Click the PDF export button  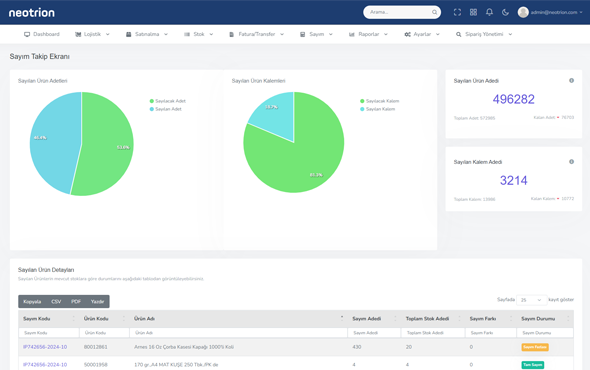(76, 301)
